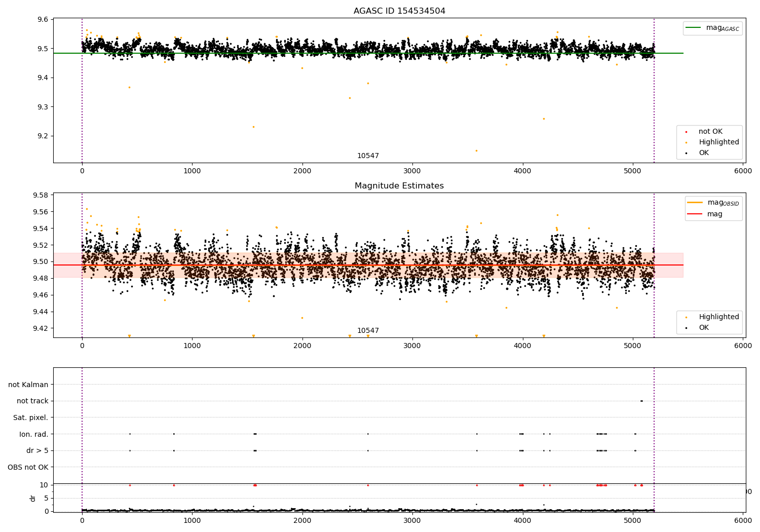
Task: Click 'Highlighted' legend entry in Magnitude Estimates plot
Action: 719,317
